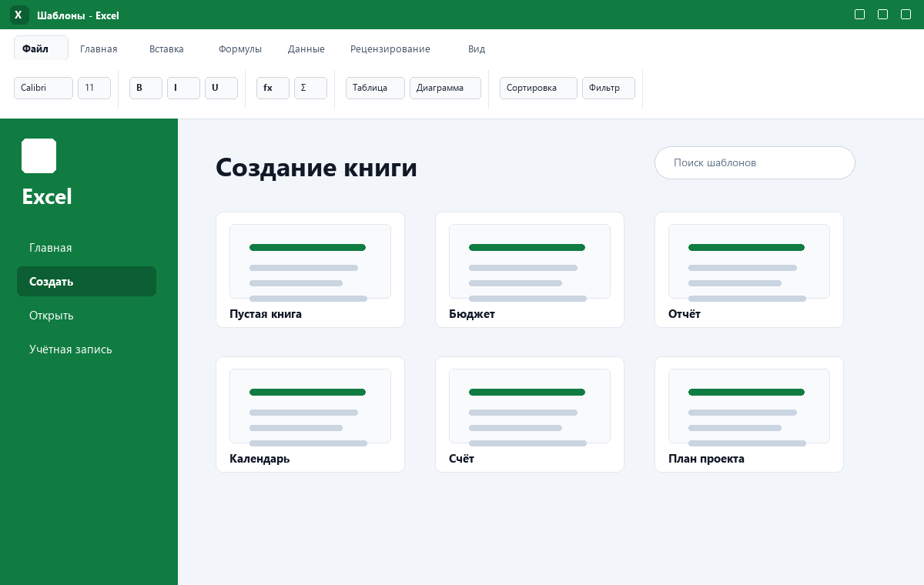Open the Calibri font box

pyautogui.click(x=43, y=88)
